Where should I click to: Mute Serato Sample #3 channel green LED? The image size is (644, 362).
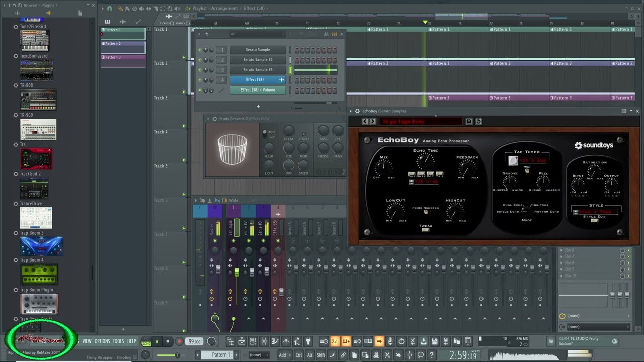pyautogui.click(x=200, y=70)
